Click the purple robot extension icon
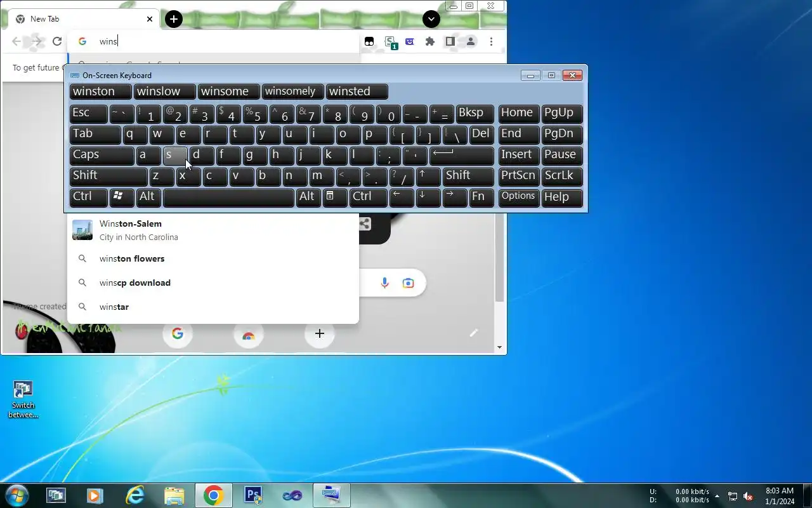Image resolution: width=812 pixels, height=508 pixels. pos(410,41)
